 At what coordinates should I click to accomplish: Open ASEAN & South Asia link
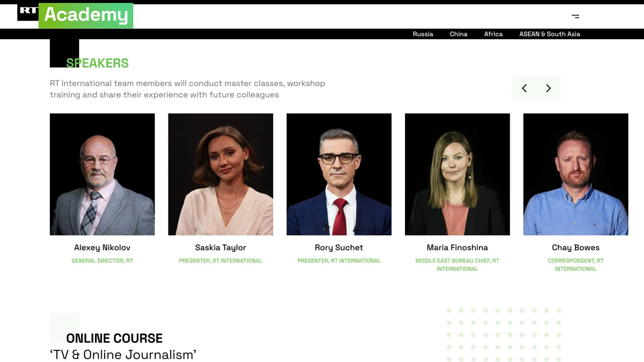coord(549,34)
